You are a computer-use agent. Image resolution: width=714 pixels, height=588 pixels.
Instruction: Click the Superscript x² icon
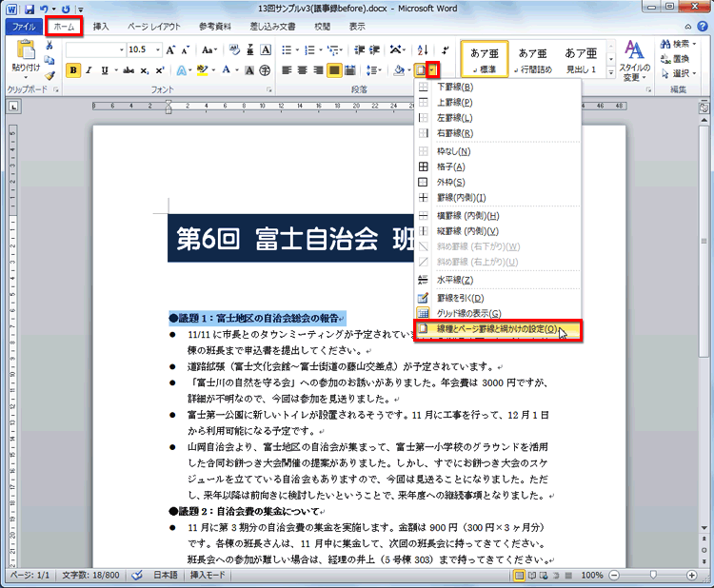point(159,70)
